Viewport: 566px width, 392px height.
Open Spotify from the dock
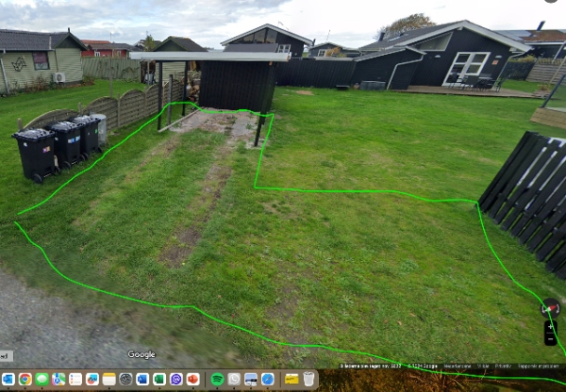[217, 379]
